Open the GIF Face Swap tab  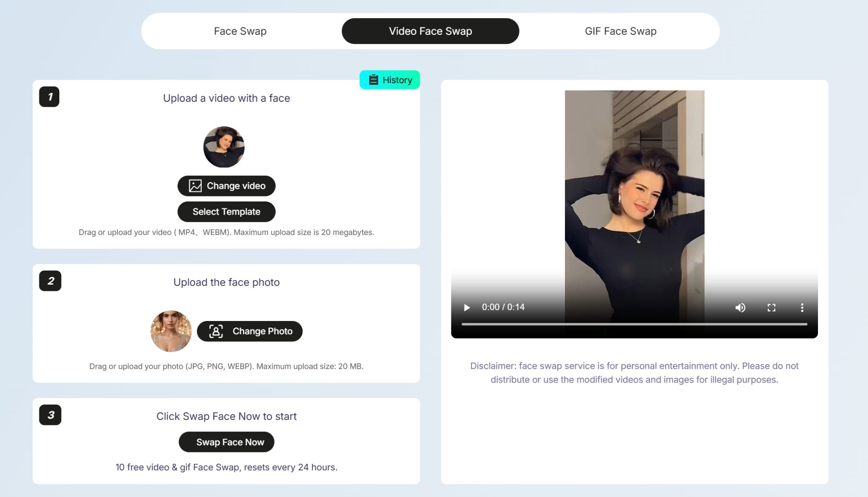[x=620, y=31]
